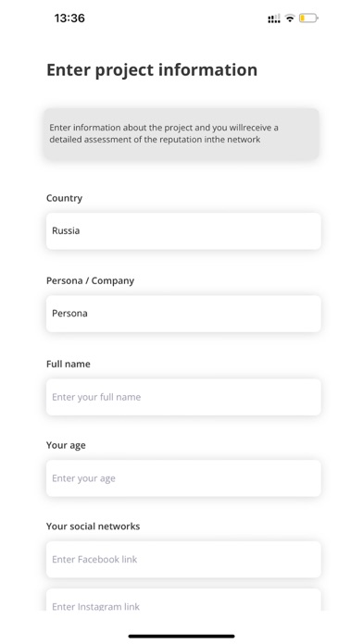Tap the 13:36 clock in status bar

pyautogui.click(x=69, y=19)
